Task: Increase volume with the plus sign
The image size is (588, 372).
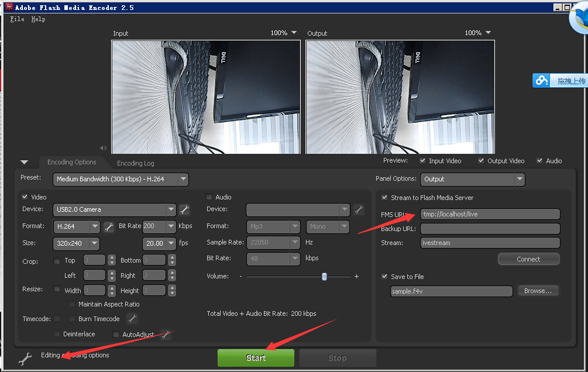Action: pyautogui.click(x=356, y=277)
